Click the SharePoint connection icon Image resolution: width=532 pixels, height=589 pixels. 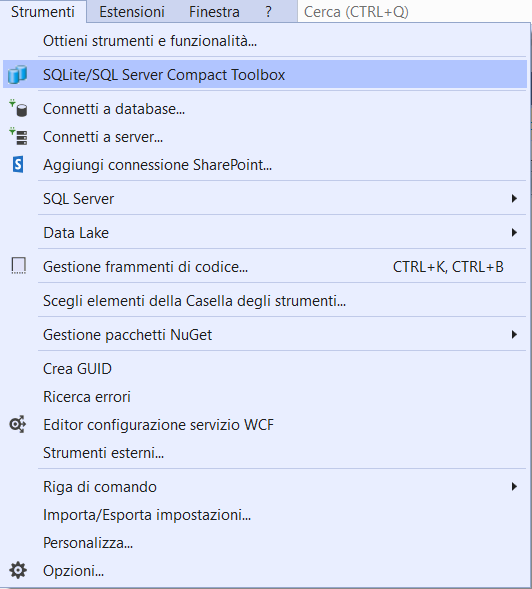click(x=18, y=165)
